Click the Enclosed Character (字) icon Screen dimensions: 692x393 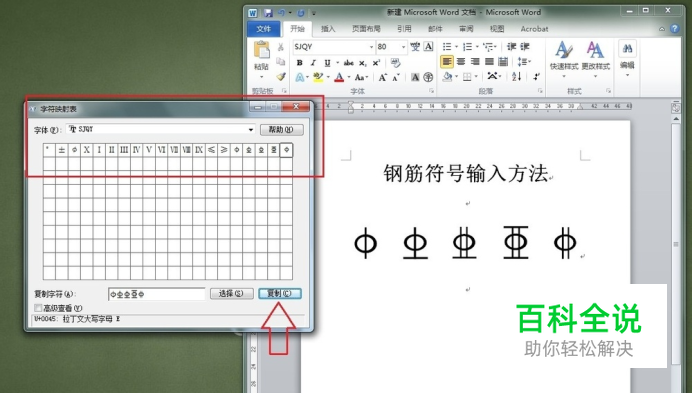coord(428,78)
